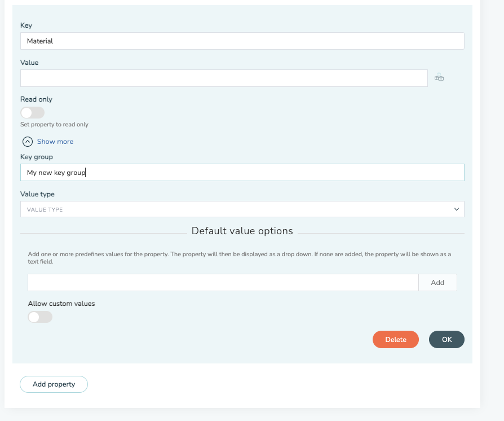The width and height of the screenshot is (504, 421).
Task: Click the Read only label
Action: click(x=36, y=99)
